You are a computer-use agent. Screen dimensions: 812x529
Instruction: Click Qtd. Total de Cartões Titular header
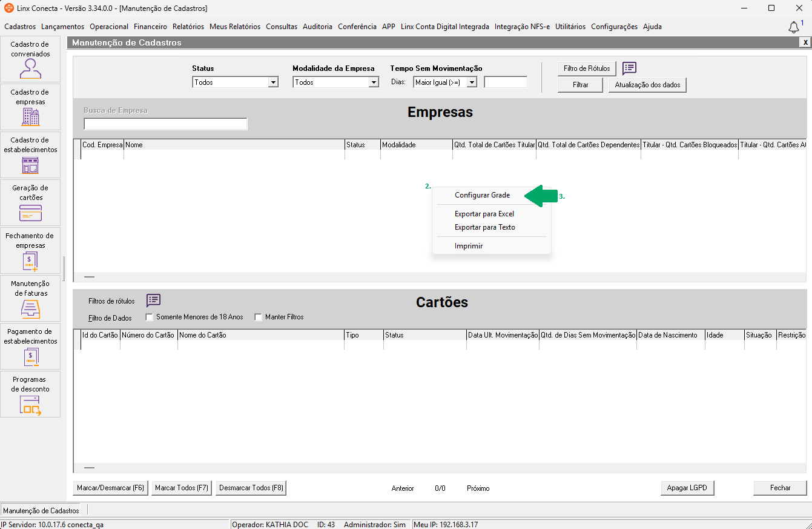(494, 145)
